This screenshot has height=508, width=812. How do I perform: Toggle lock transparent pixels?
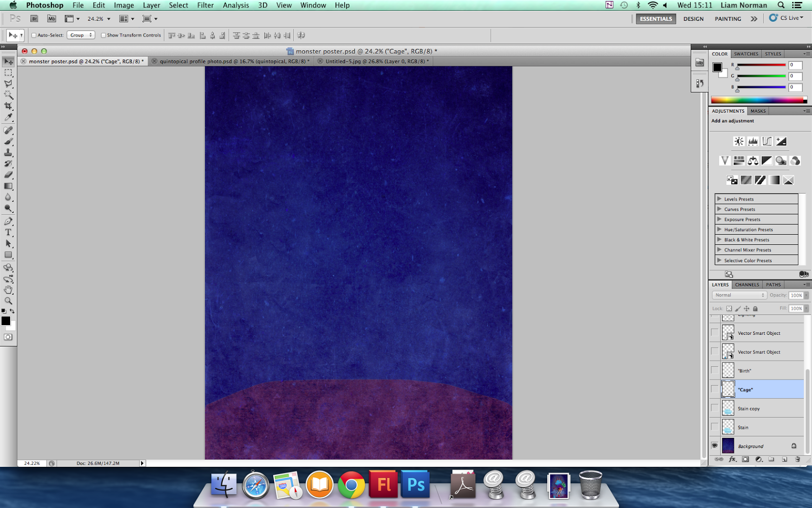pyautogui.click(x=729, y=308)
